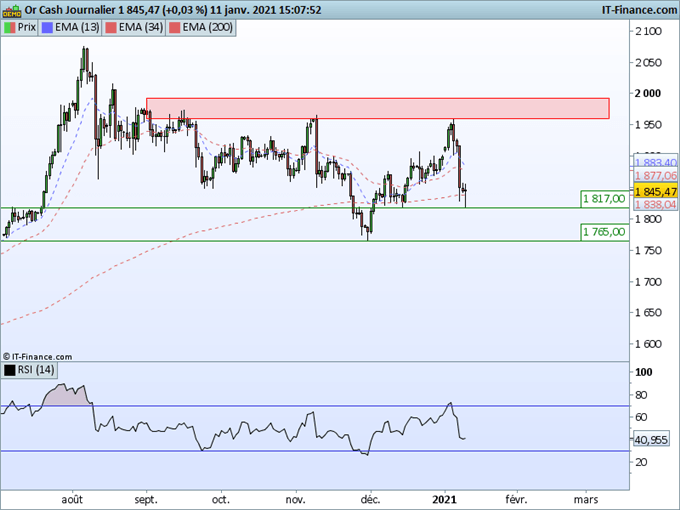Click the current price tag 1 845,47
Screen dimensions: 680x510
[x=656, y=192]
